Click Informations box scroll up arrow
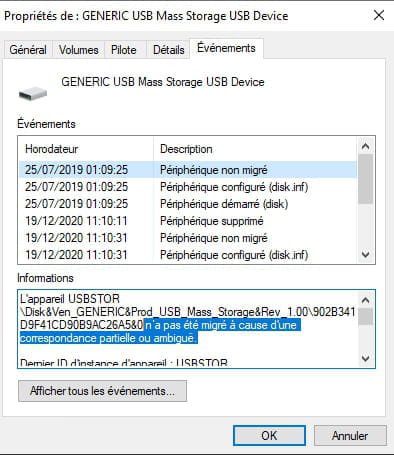This screenshot has height=455, width=394. [366, 300]
